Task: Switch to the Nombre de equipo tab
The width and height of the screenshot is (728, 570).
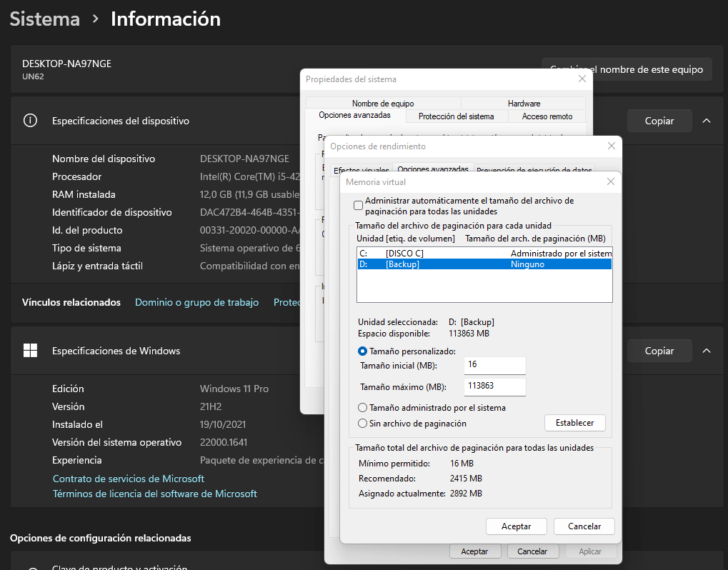Action: [383, 104]
